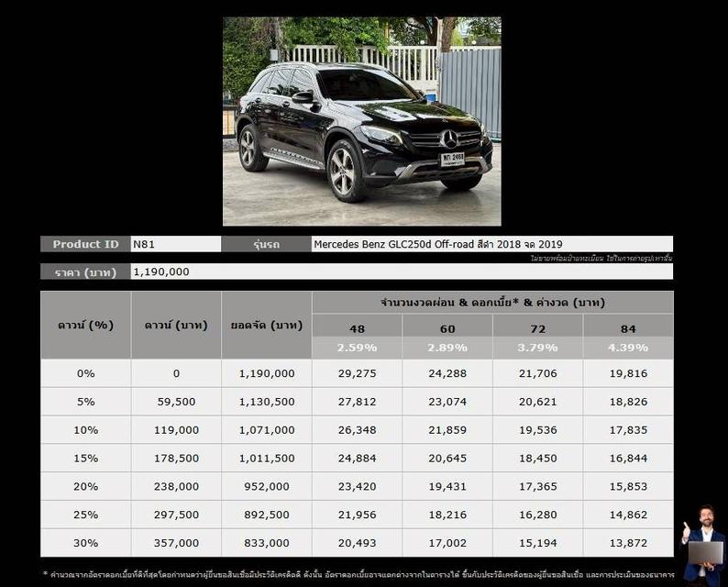Click the small italic license plate disclaimer note

601,258
